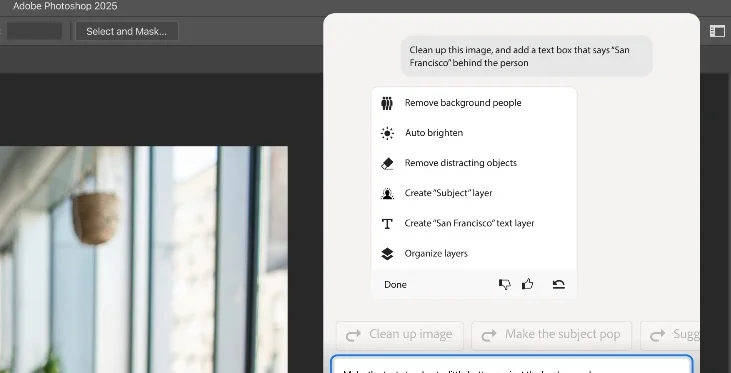Click the Remove background people icon
The width and height of the screenshot is (731, 373).
pyautogui.click(x=387, y=103)
